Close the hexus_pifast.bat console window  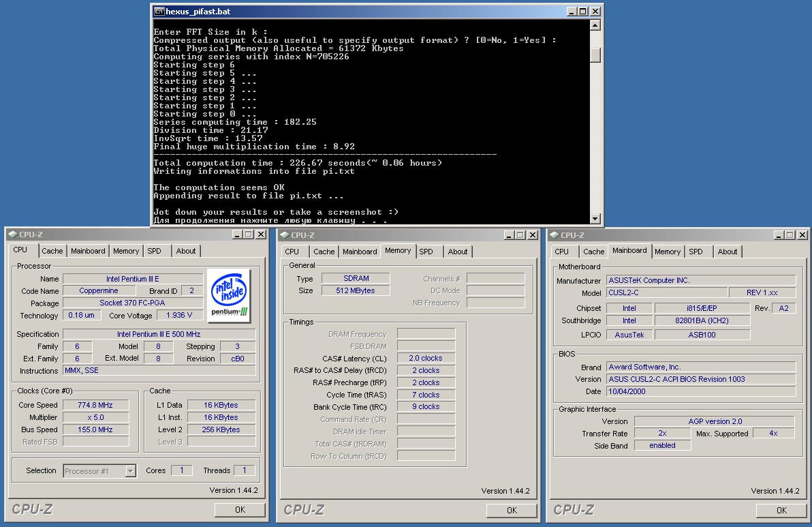(595, 12)
